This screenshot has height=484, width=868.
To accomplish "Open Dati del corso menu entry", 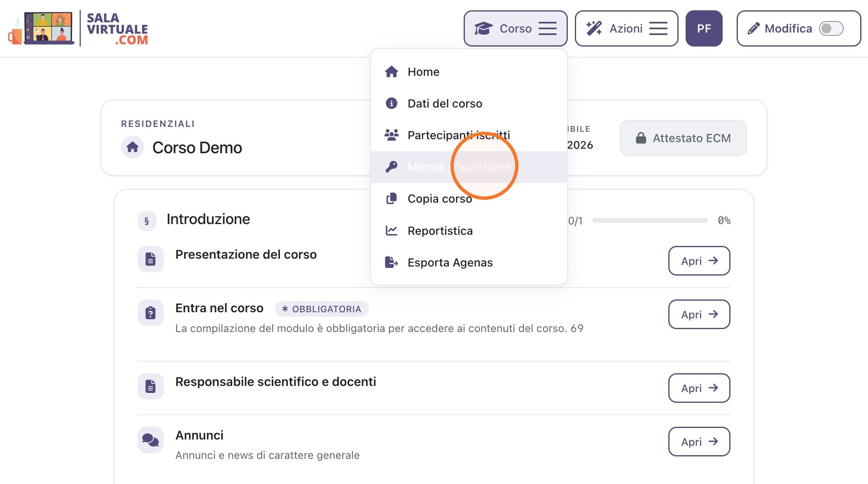I will pos(469,103).
